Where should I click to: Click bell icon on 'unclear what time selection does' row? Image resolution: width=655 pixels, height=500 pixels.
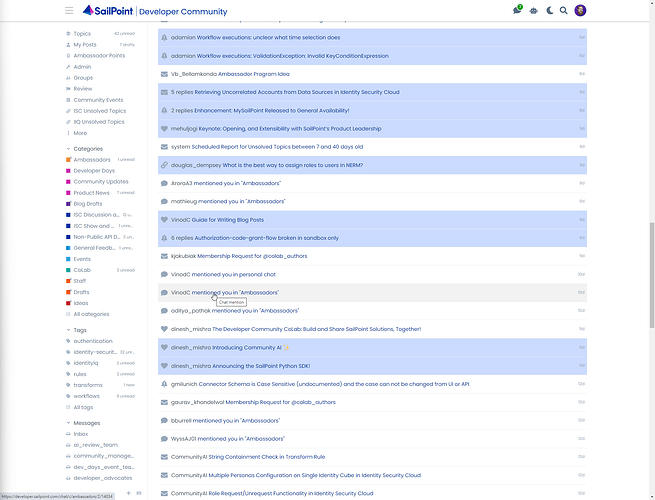tap(164, 38)
